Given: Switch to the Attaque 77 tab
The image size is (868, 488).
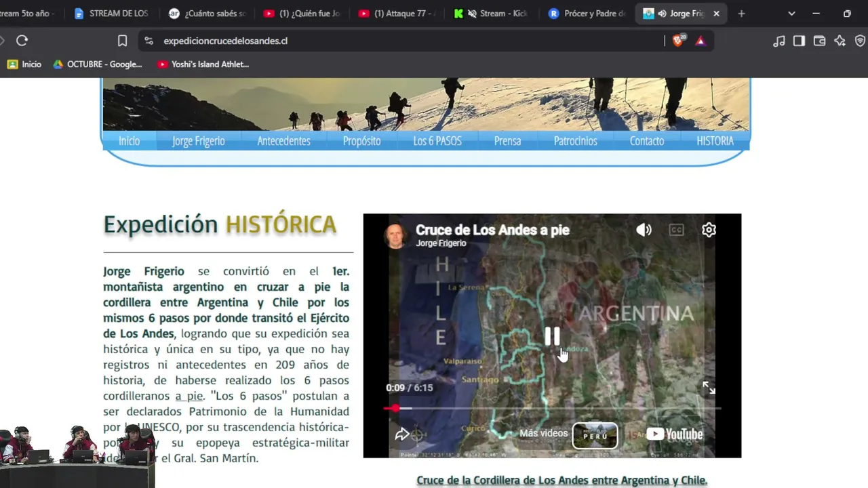Looking at the screenshot, I should point(397,14).
